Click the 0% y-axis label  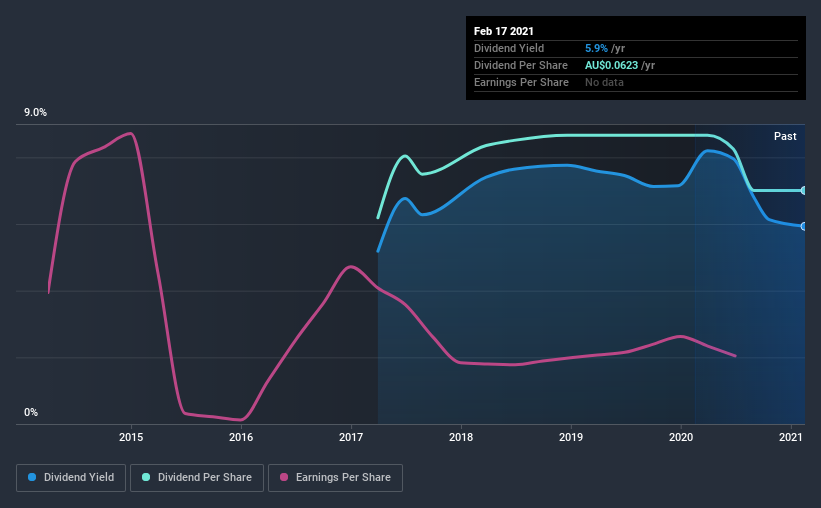tap(31, 413)
